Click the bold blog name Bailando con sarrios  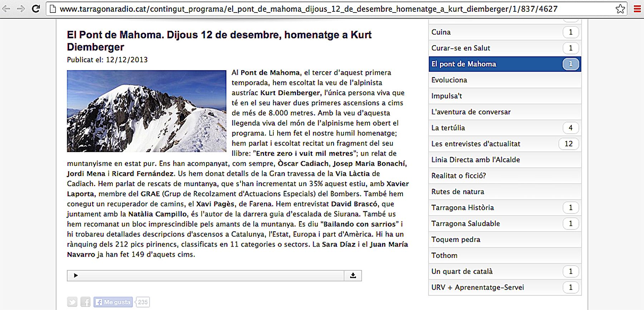(x=360, y=224)
